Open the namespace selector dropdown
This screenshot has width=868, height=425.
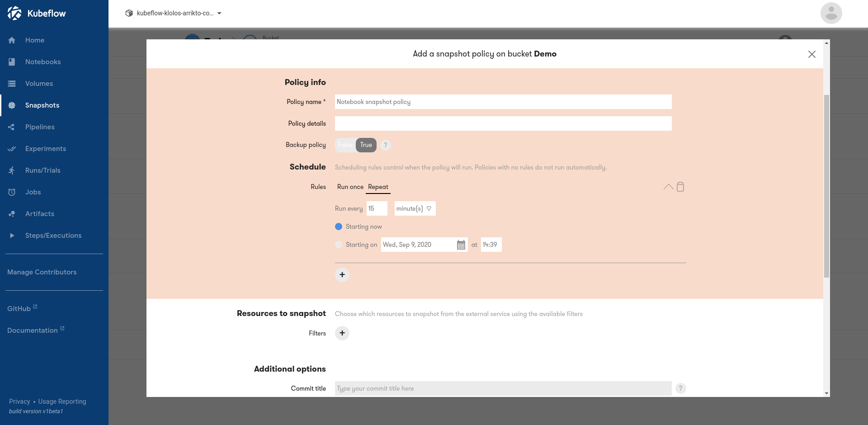174,14
